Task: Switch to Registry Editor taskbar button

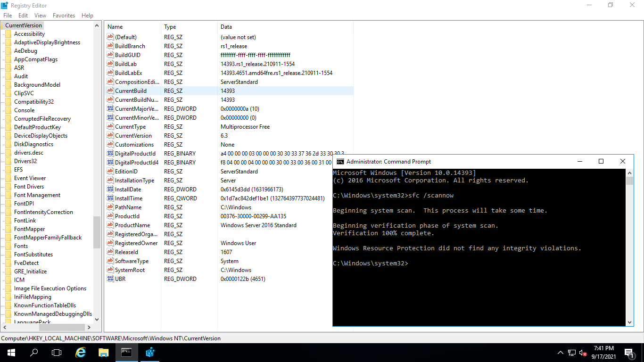Action: point(150,352)
